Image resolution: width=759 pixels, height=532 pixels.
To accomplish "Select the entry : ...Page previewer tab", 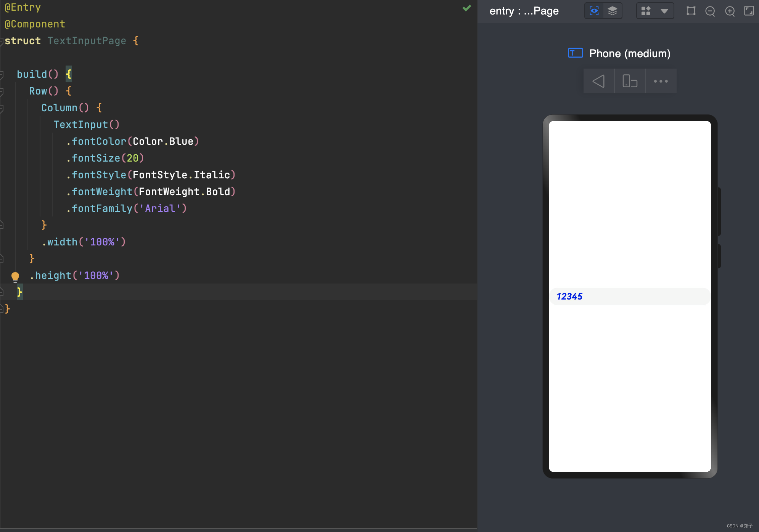I will [x=524, y=11].
